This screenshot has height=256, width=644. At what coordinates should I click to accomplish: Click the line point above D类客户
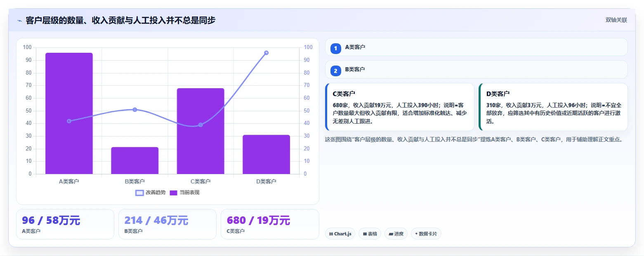pos(267,53)
